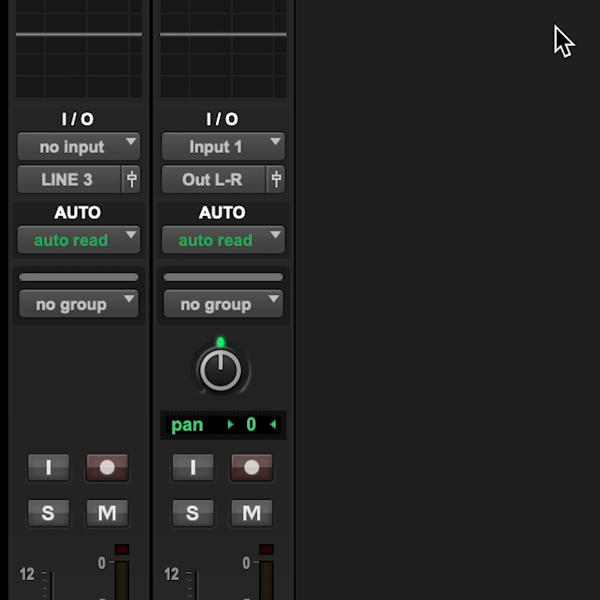Record-enable the Input 1 track
Screen dimensions: 600x600
click(x=252, y=467)
